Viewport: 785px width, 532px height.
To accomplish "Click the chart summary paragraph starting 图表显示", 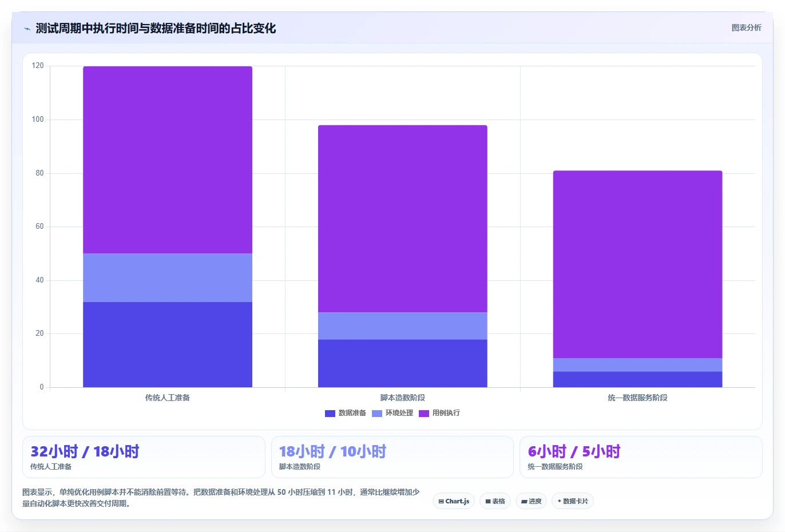I will coord(221,498).
